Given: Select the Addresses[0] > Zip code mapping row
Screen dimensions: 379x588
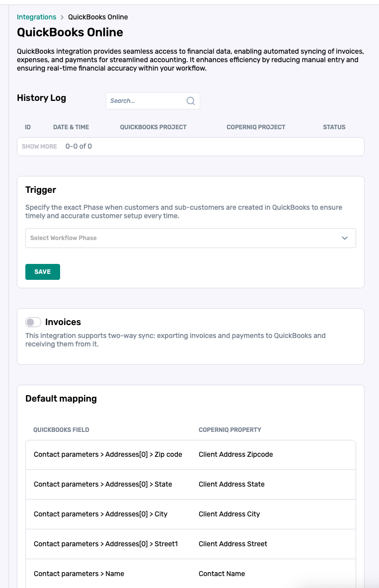Looking at the screenshot, I should coord(190,454).
